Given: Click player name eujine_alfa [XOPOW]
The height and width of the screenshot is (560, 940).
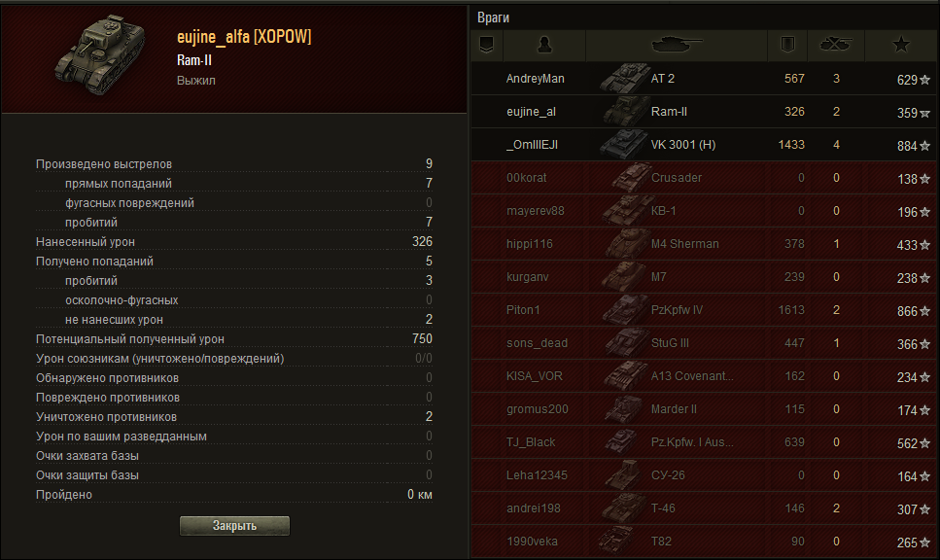Looking at the screenshot, I should pyautogui.click(x=244, y=37).
